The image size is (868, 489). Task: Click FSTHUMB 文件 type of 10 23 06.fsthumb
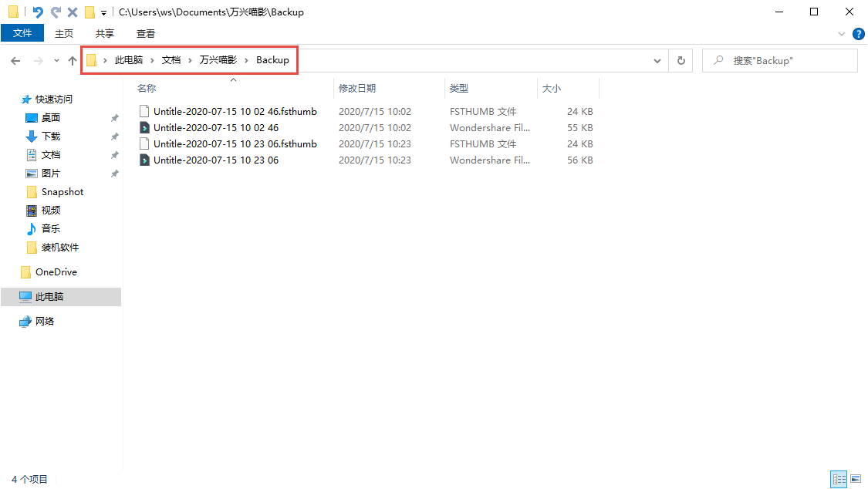(x=483, y=143)
